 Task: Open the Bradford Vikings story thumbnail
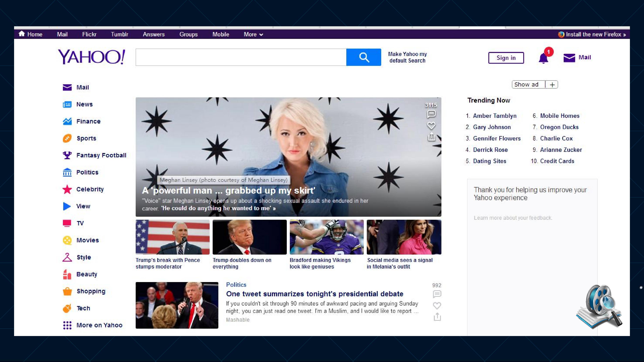[327, 237]
